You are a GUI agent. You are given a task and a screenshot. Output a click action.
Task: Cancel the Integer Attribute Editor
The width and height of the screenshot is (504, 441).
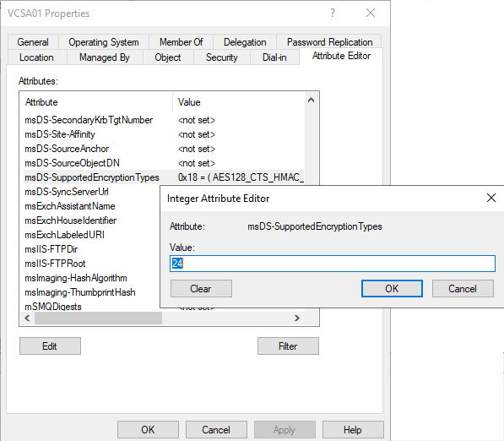463,289
